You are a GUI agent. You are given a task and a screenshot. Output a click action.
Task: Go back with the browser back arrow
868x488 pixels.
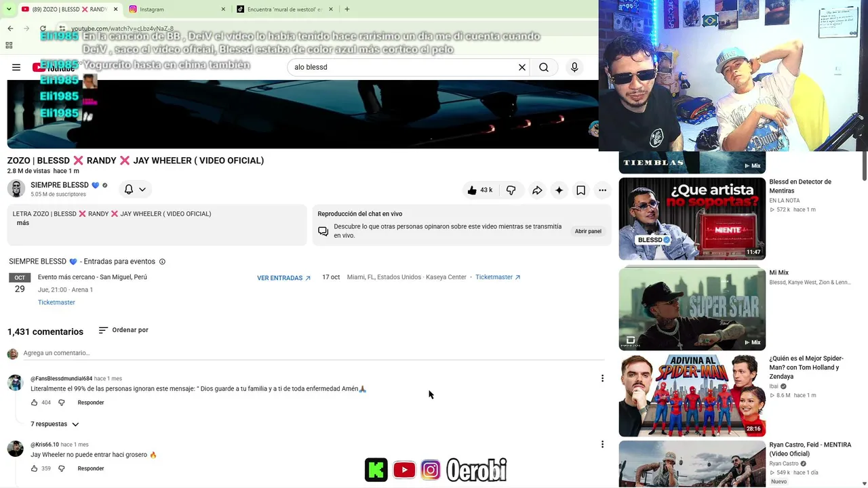point(10,28)
